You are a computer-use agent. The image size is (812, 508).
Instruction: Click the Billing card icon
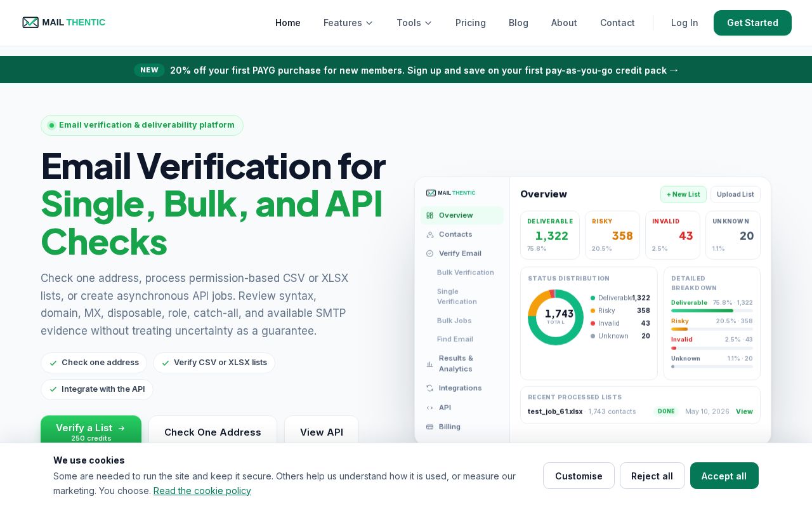[429, 427]
